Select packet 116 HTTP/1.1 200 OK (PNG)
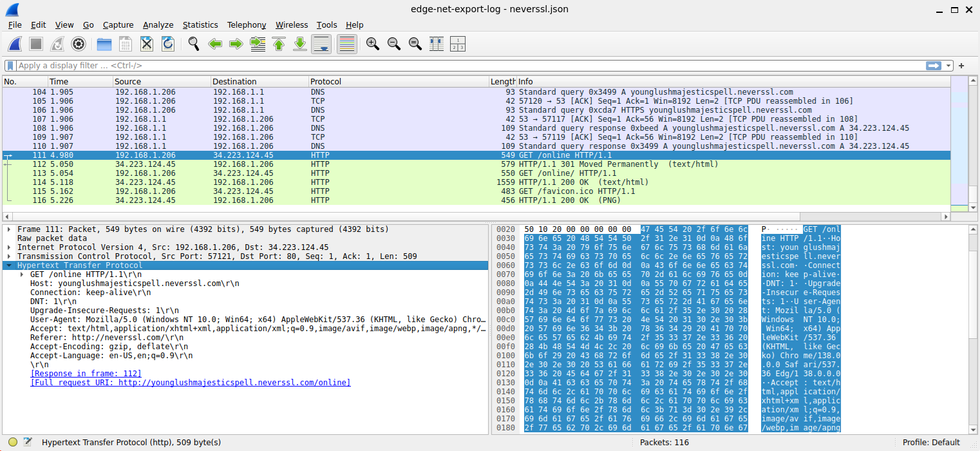The image size is (980, 451). tap(476, 200)
